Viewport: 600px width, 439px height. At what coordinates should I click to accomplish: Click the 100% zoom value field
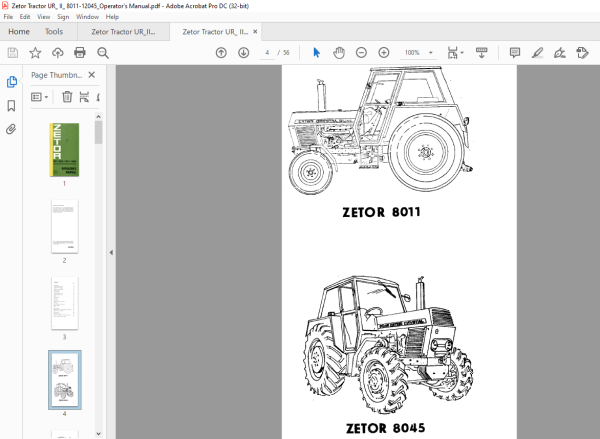coord(412,52)
